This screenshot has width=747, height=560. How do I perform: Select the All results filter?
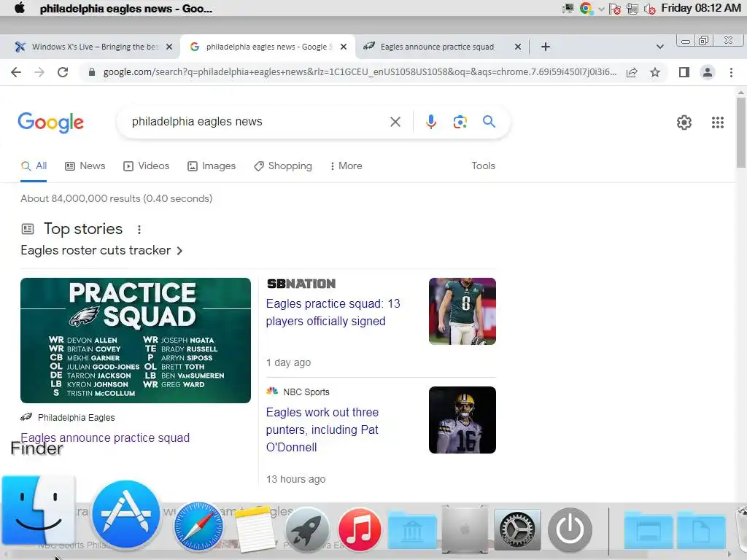click(34, 166)
